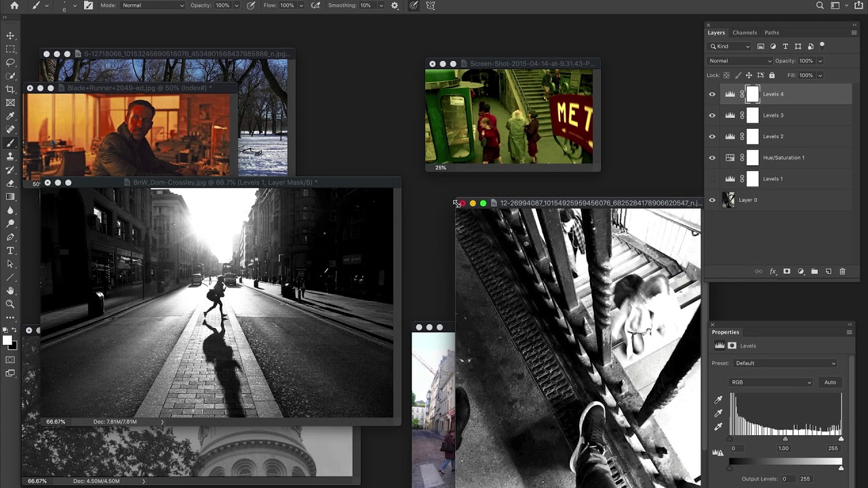Open the Kind filter dropdown
Screen dimensions: 868x488
(730, 47)
